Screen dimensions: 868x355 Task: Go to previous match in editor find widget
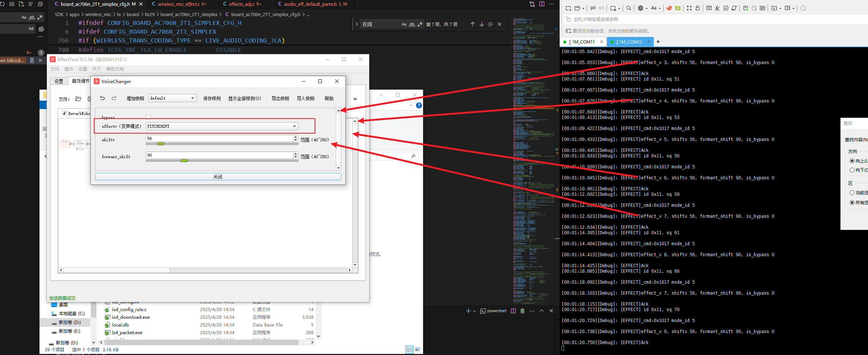pos(472,24)
